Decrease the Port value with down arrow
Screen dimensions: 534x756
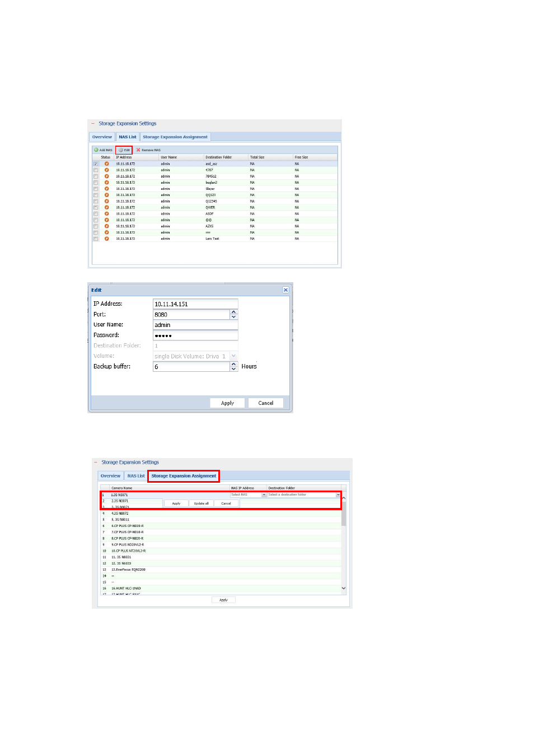(234, 317)
